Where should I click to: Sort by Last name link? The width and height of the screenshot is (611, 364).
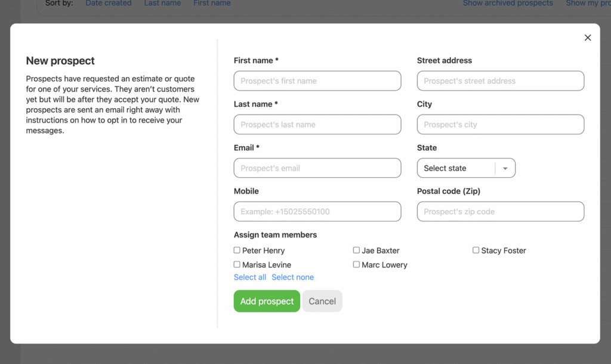162,4
